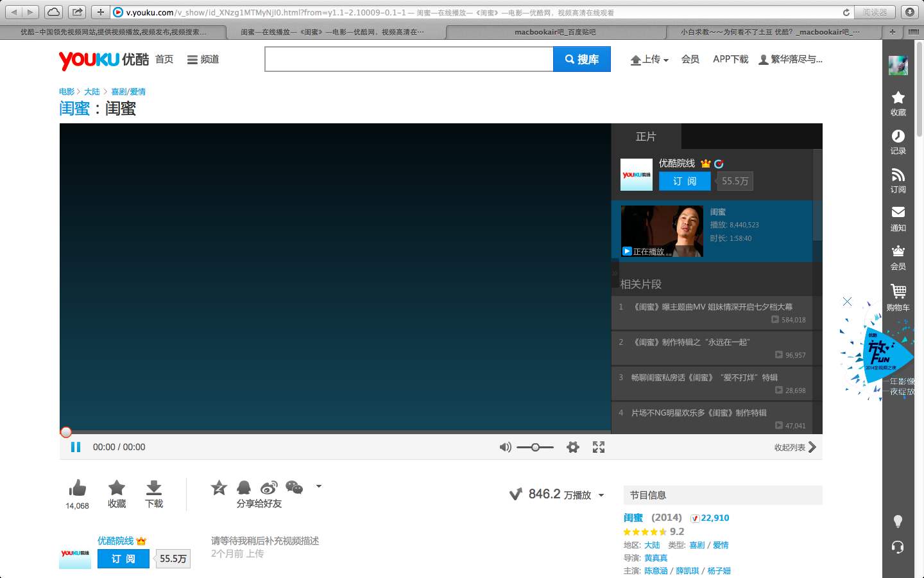Open the extra share options dropdown
This screenshot has height=578, width=924.
(317, 486)
